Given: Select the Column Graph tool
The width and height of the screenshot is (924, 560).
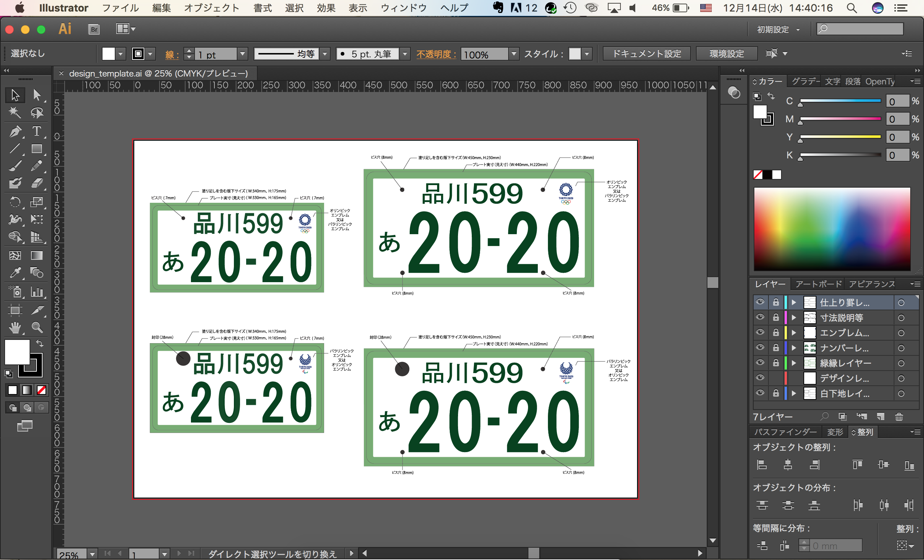Looking at the screenshot, I should 37,292.
